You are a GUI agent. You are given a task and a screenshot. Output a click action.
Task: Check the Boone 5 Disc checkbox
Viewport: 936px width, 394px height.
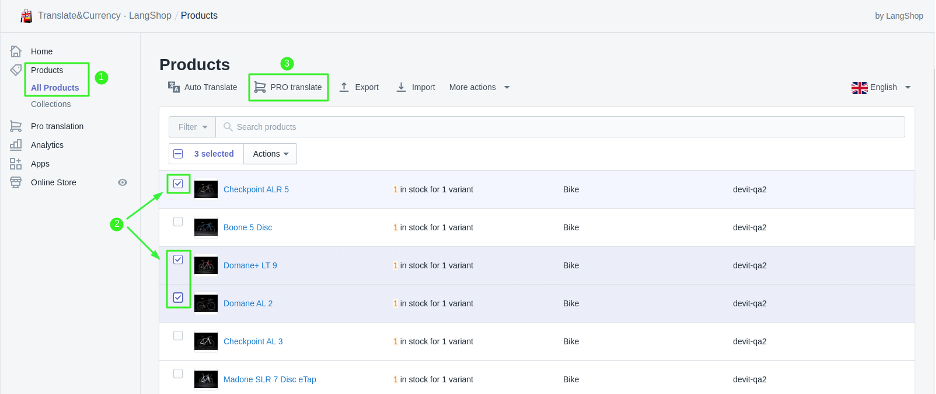(178, 222)
